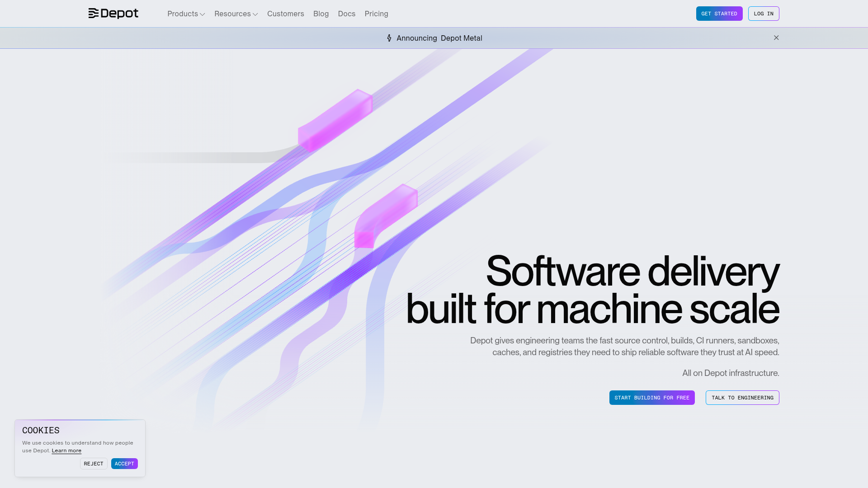
Task: Open the Learn more cookies link
Action: 66,450
